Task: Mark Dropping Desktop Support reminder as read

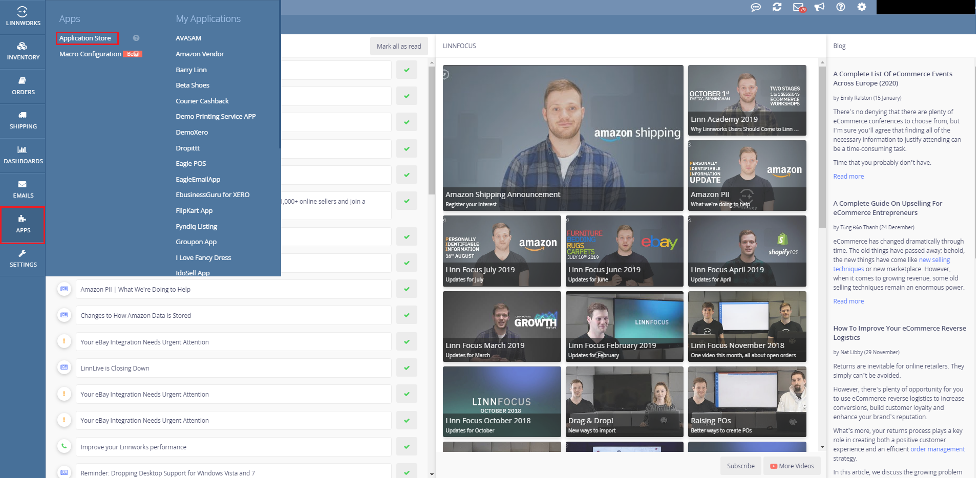Action: point(407,472)
